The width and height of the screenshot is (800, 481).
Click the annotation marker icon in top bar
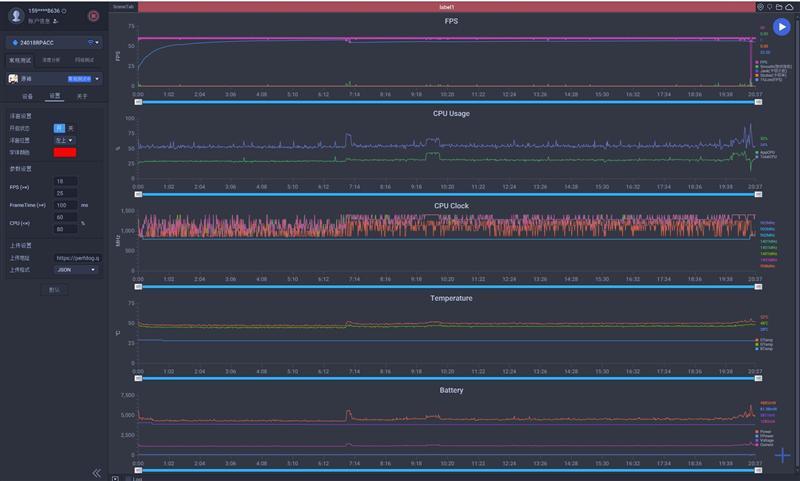coord(769,7)
